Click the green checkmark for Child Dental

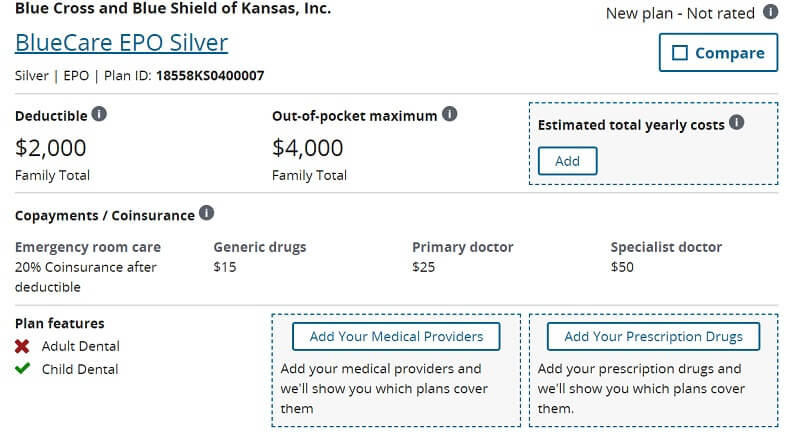coord(22,368)
